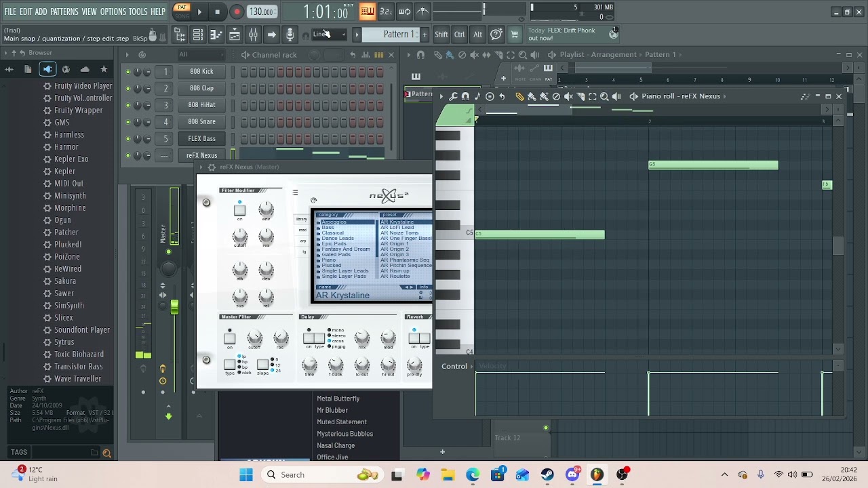Open the OPTIONS menu
This screenshot has height=488, width=868.
click(113, 12)
